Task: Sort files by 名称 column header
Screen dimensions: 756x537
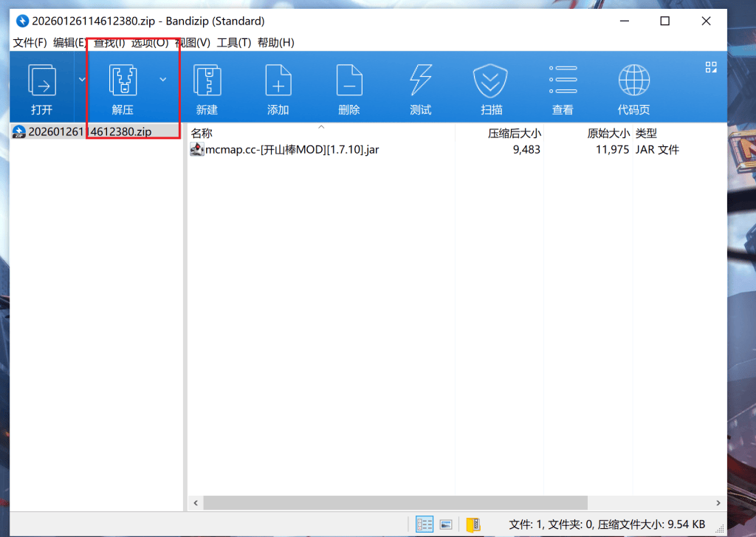Action: coord(202,134)
